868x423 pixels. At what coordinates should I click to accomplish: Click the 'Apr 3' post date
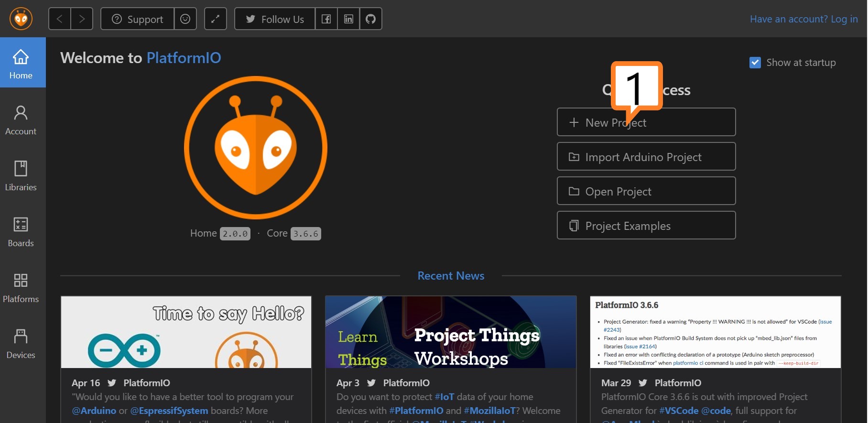[x=348, y=383]
